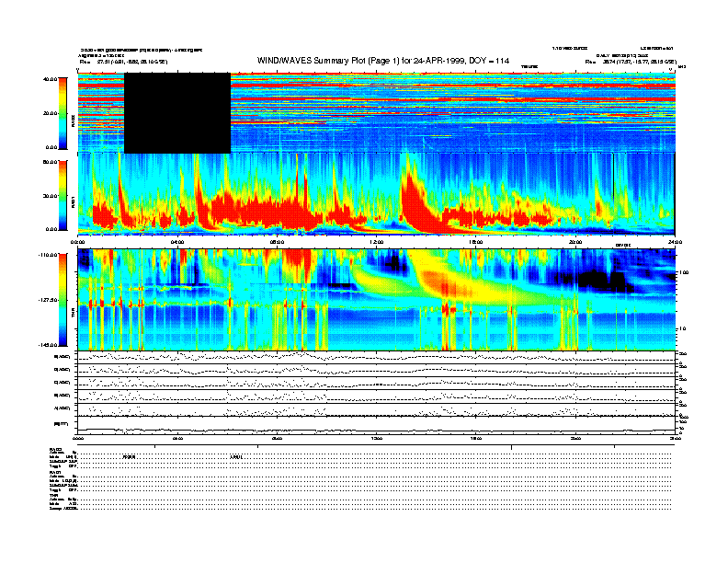
Task: Click the 04:00 tick label below RAD1 spectrogram
Action: tap(177, 242)
